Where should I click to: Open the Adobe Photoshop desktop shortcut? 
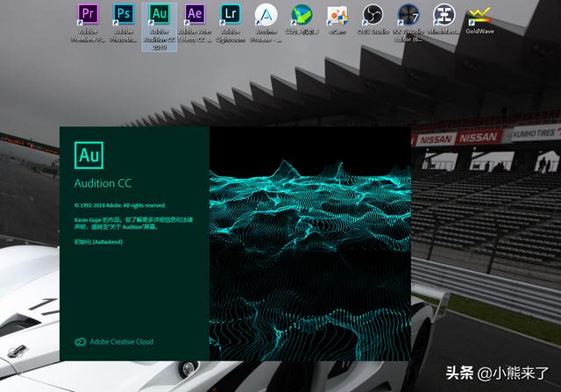click(x=124, y=23)
